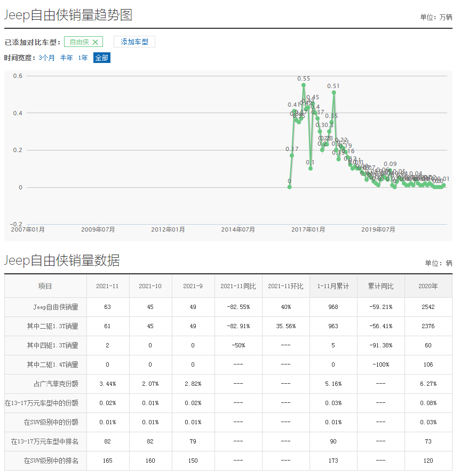
Task: Click the 0.17 data point on chart
Action: tap(292, 155)
